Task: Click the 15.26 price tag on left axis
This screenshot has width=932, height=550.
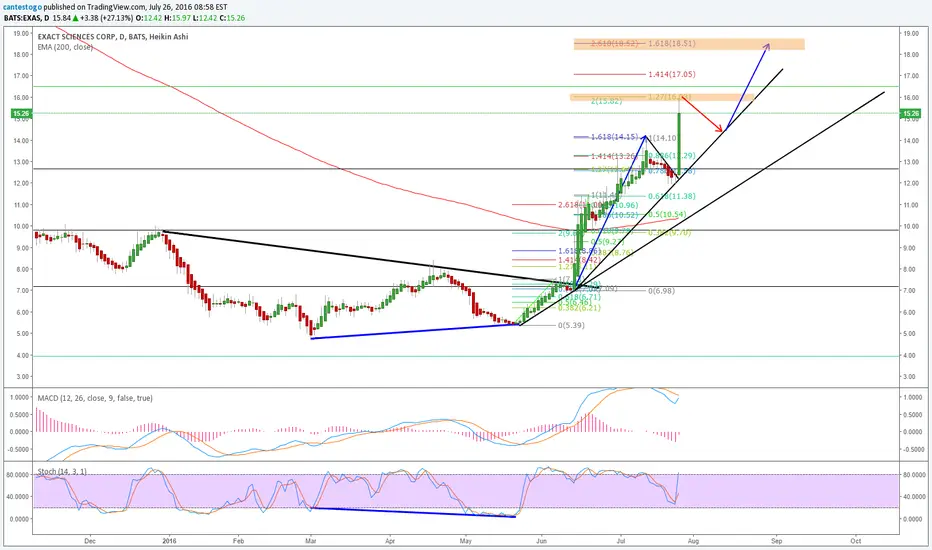Action: 21,113
